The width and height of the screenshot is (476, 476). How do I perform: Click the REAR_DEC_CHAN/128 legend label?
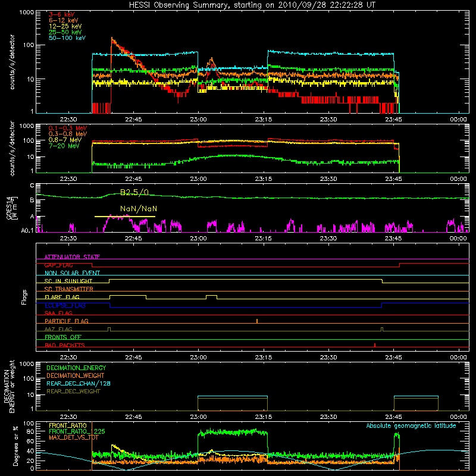[79, 383]
